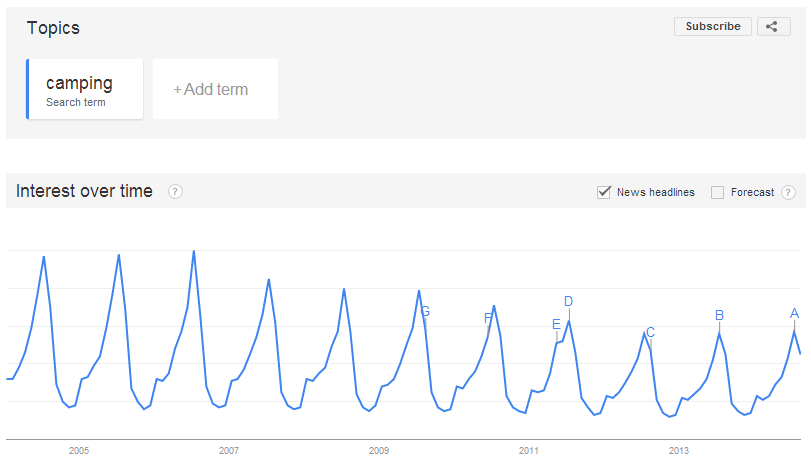Click the Subscribe button
The width and height of the screenshot is (811, 466).
(x=713, y=26)
